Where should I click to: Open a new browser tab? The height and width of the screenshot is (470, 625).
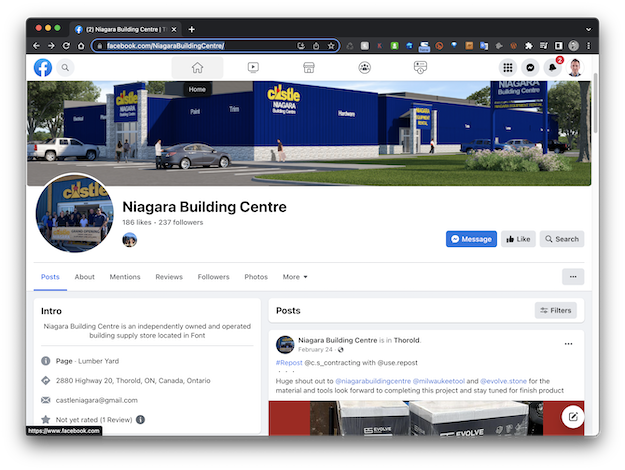click(x=192, y=29)
